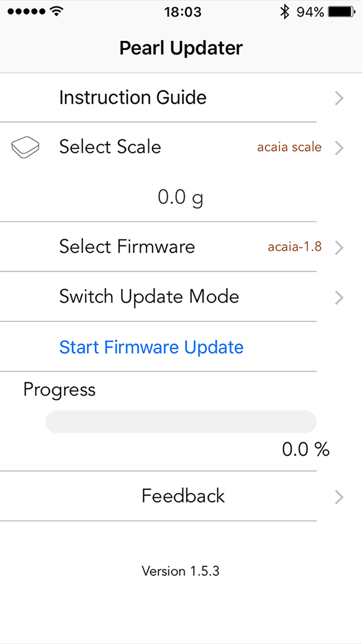Tap the firmware update progress bar

coord(180,421)
